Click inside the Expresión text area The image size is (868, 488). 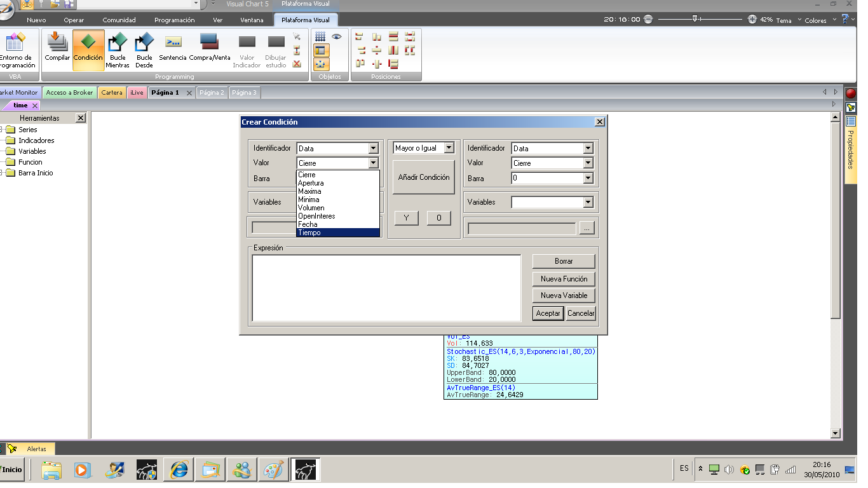tap(386, 288)
